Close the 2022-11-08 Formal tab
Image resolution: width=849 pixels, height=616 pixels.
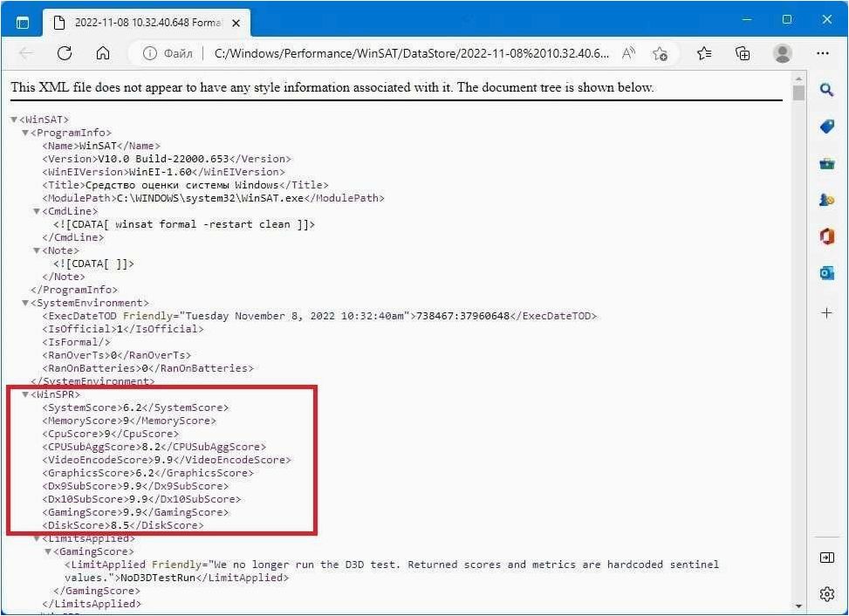(x=236, y=24)
